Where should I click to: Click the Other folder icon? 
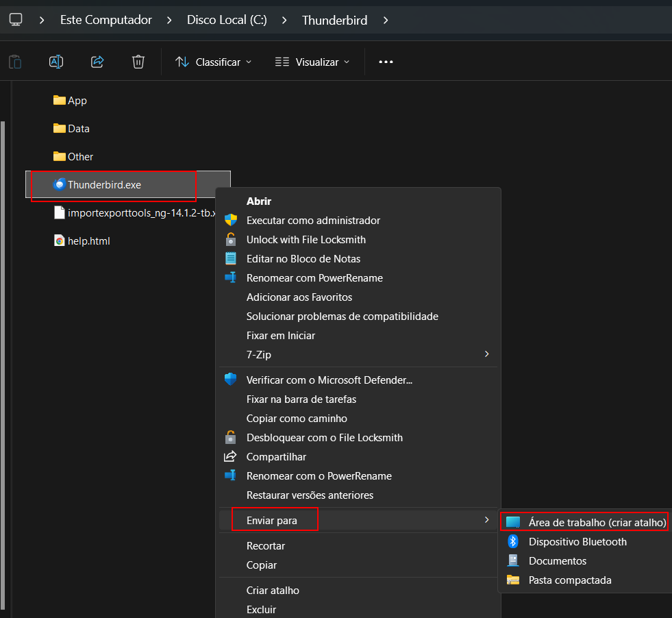point(59,156)
